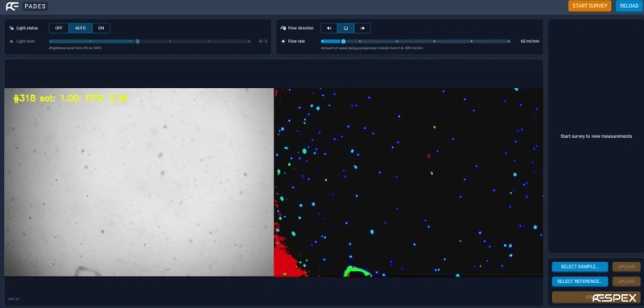Click the '60 ml/min' flow rate value
The height and width of the screenshot is (308, 644).
coord(530,41)
